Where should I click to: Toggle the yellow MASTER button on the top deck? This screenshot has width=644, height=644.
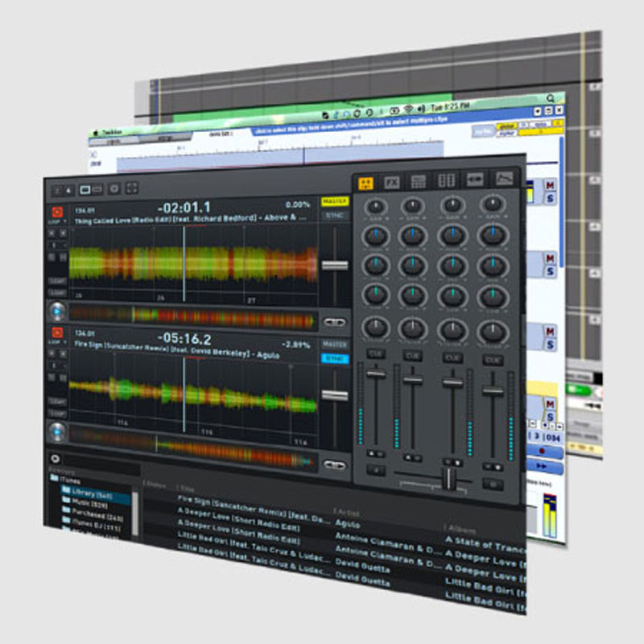(334, 201)
